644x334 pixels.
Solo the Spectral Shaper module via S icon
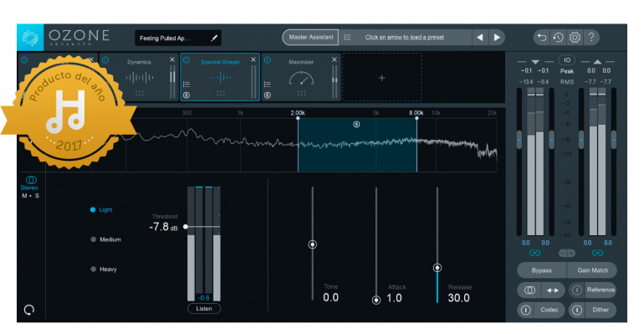pos(187,95)
